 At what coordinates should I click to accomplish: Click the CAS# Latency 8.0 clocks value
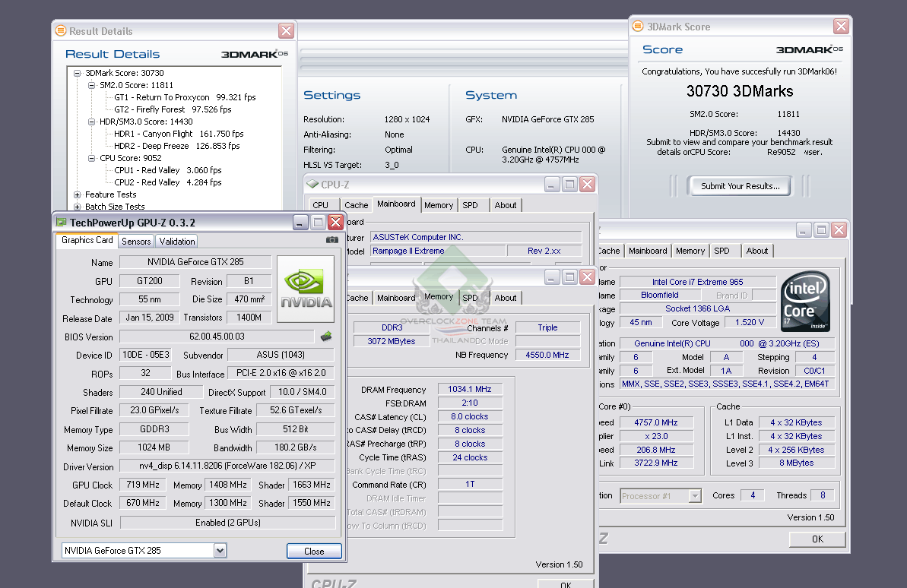click(470, 416)
